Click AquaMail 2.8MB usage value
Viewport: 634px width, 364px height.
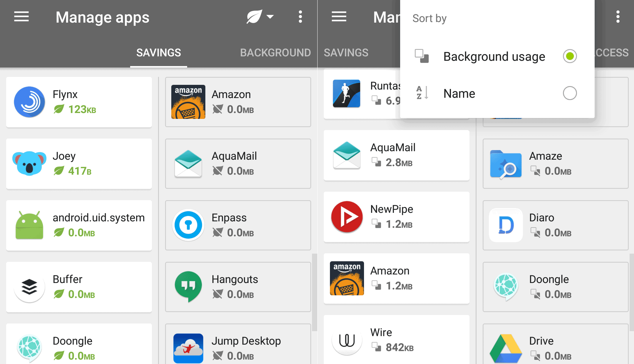(x=399, y=163)
